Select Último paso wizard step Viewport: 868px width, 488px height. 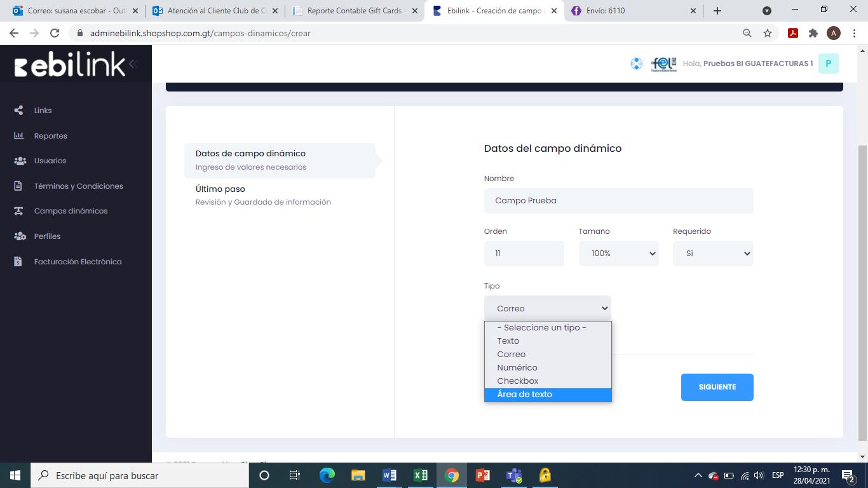(280, 195)
